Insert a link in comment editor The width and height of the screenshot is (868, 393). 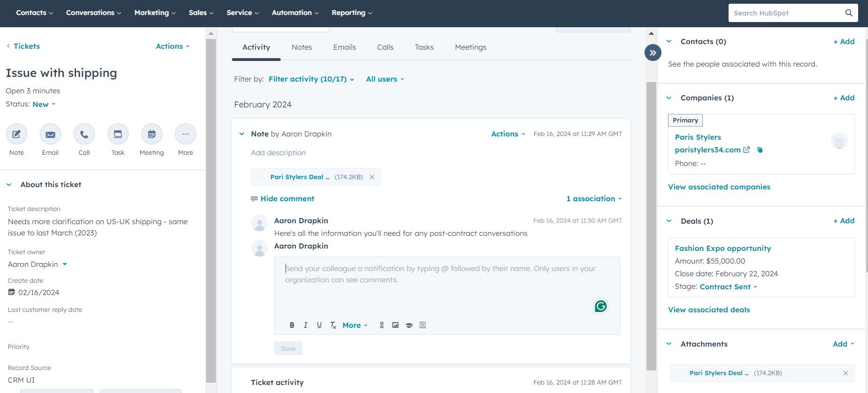click(x=382, y=325)
